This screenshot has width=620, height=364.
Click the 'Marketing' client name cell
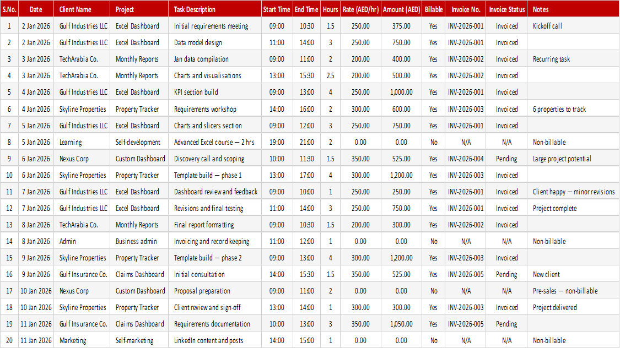(x=82, y=341)
